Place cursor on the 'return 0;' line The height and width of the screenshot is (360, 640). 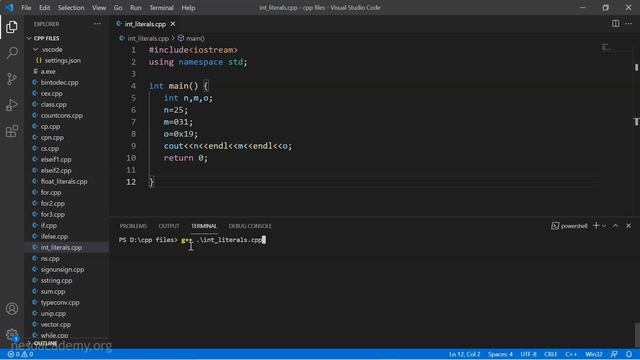point(186,158)
